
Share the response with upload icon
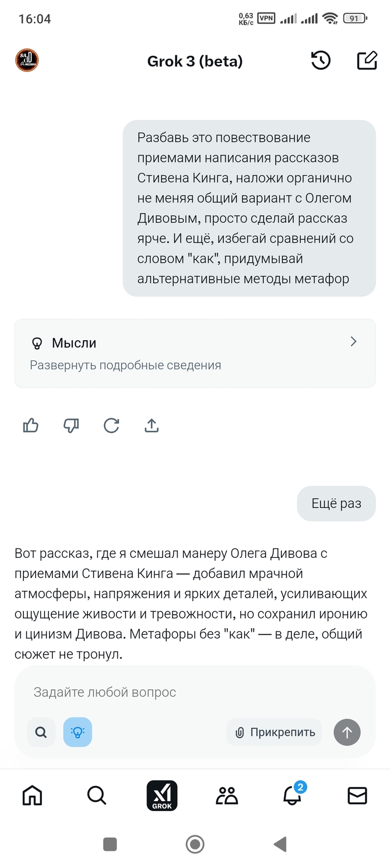[x=152, y=426]
